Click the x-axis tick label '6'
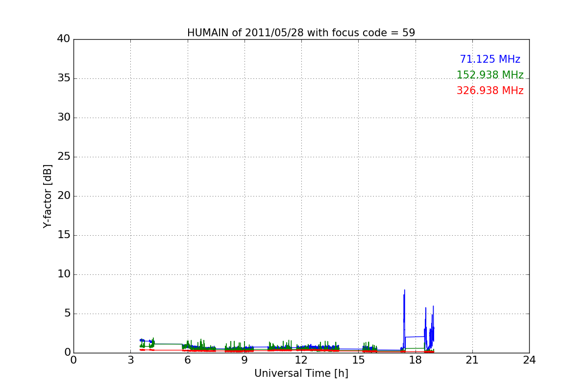The image size is (588, 392). coord(188,360)
